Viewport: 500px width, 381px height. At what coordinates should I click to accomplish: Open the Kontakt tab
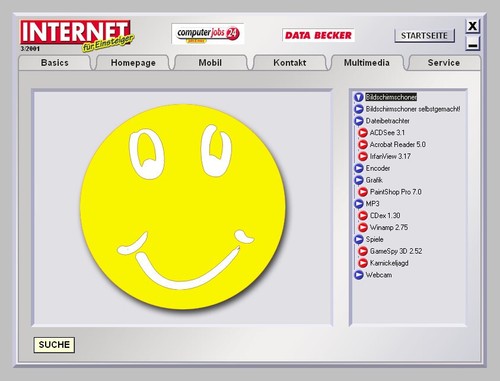point(289,63)
